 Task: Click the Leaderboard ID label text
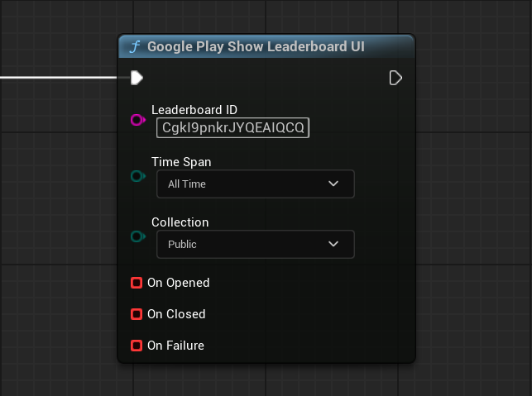tap(194, 110)
